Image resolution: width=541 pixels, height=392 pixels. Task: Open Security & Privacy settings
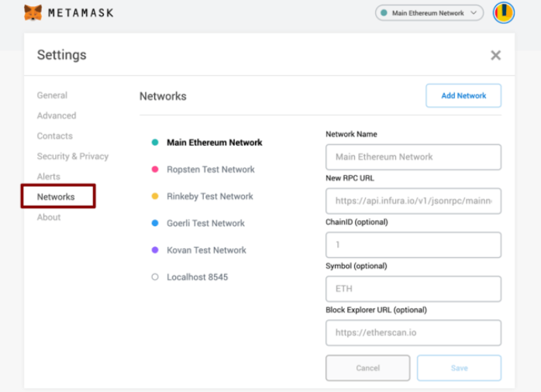(73, 156)
